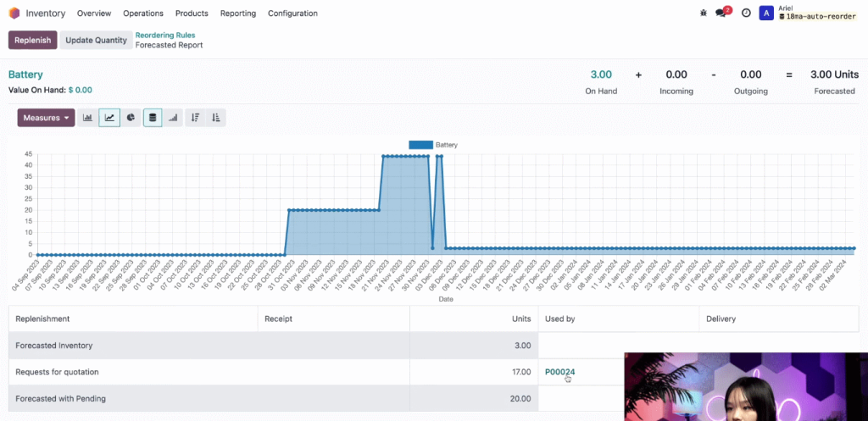Click the 0.00 Outgoing value

751,75
